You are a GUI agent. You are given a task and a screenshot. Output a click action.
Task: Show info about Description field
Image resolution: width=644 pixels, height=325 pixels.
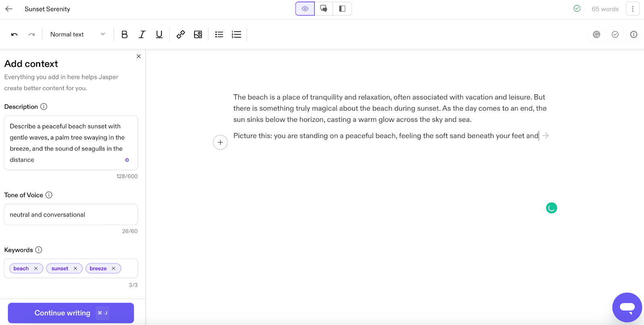click(44, 107)
